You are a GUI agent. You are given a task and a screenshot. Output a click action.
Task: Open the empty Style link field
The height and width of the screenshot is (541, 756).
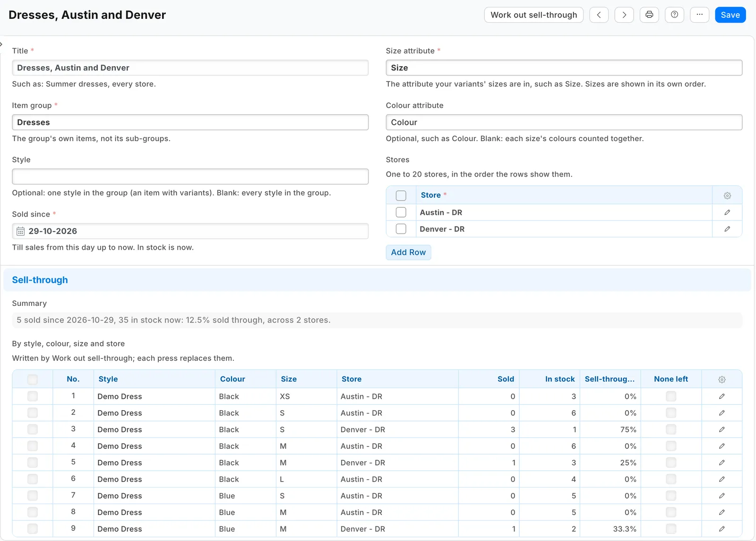tap(190, 177)
